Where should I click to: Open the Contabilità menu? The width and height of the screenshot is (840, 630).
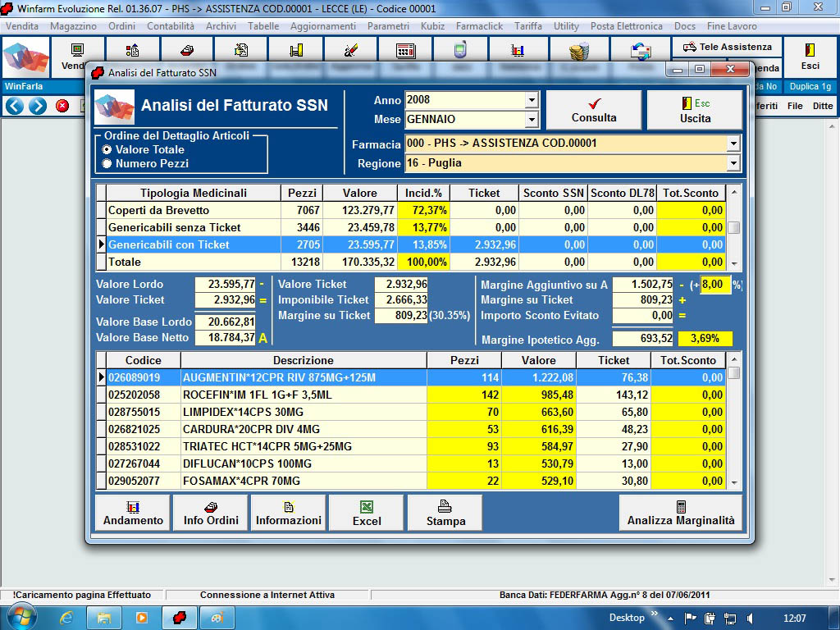(171, 26)
